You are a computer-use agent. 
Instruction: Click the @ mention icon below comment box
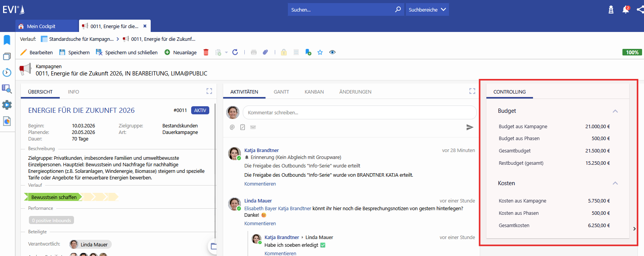(x=232, y=127)
